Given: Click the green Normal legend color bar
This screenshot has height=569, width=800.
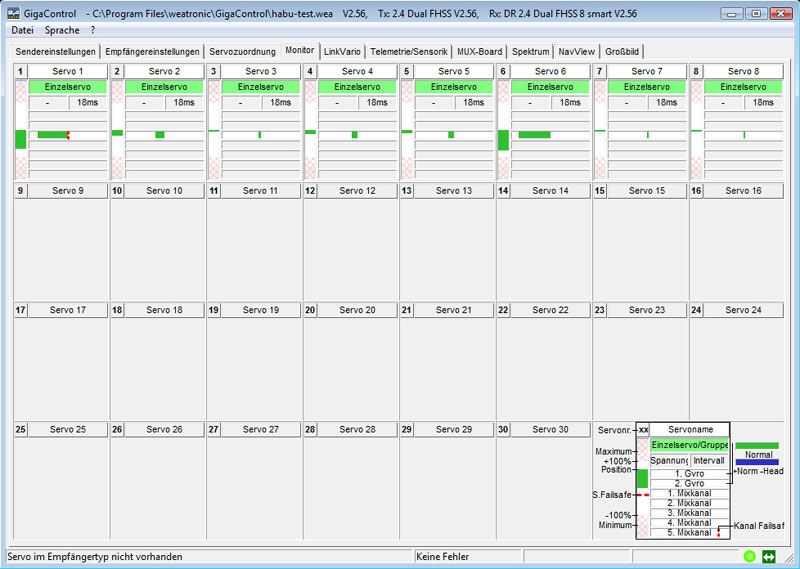Looking at the screenshot, I should 757,446.
